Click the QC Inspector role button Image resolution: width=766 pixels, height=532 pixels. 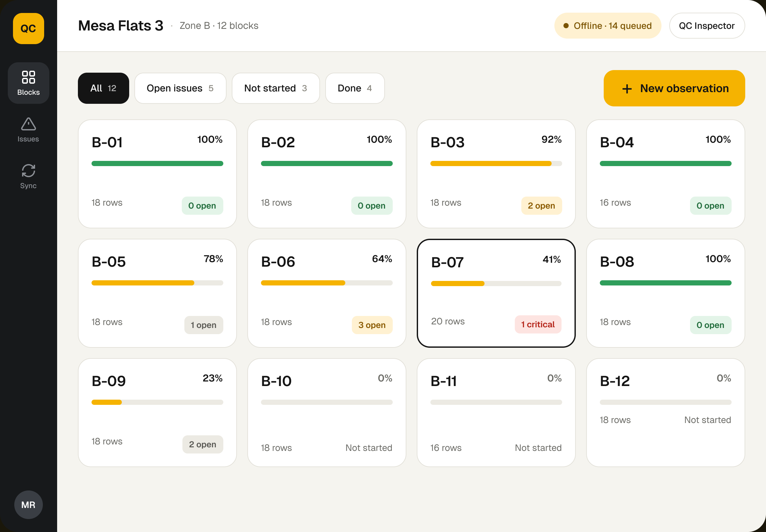[707, 26]
